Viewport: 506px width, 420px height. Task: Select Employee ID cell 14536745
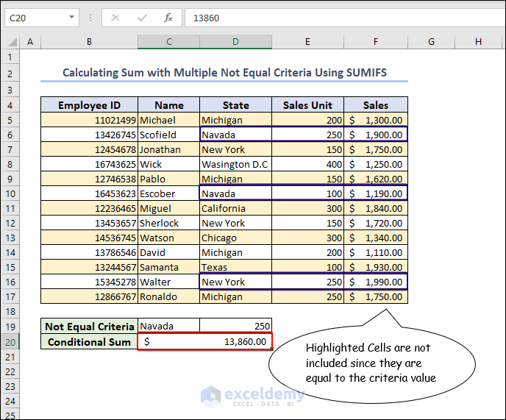[90, 238]
